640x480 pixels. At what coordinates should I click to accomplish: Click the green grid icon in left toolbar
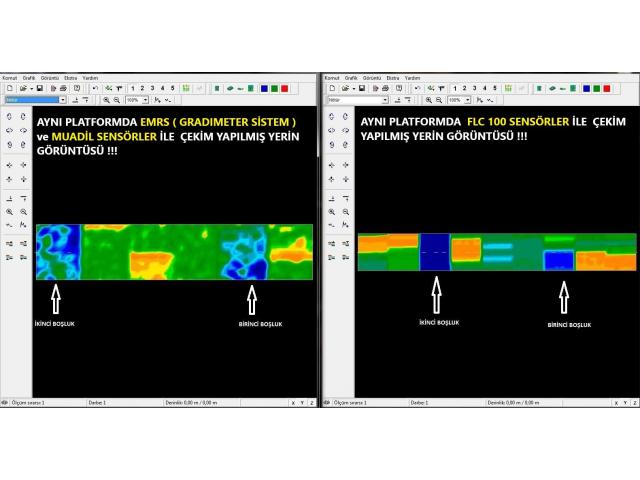[x=185, y=88]
